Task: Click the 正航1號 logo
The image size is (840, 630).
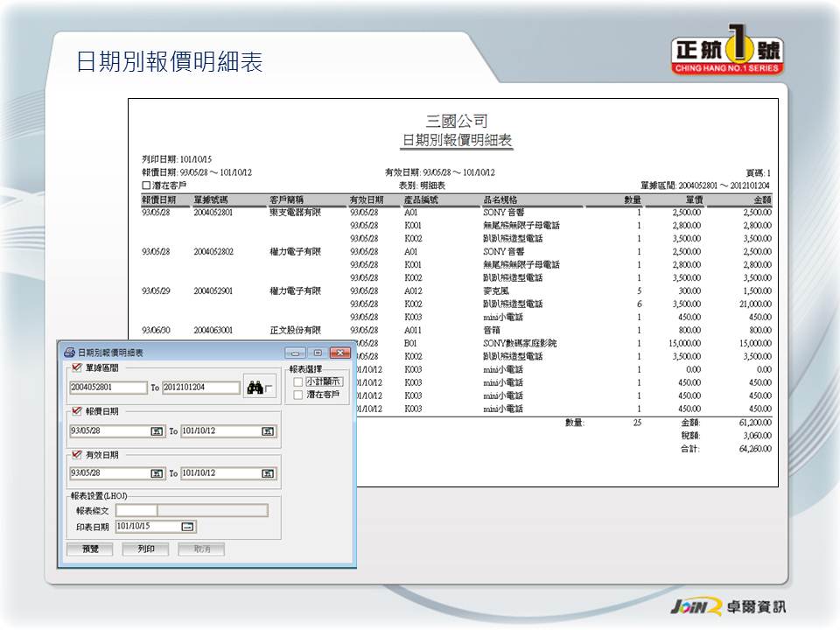Action: (727, 53)
